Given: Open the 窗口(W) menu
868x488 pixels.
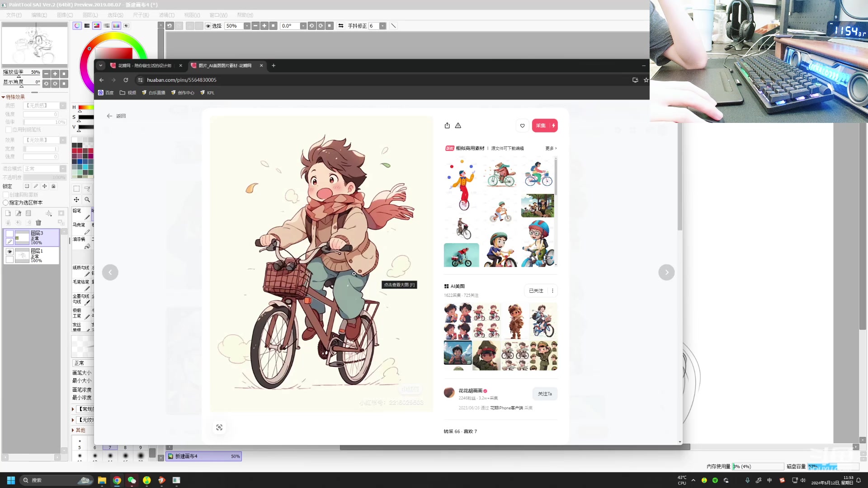Looking at the screenshot, I should [x=218, y=15].
